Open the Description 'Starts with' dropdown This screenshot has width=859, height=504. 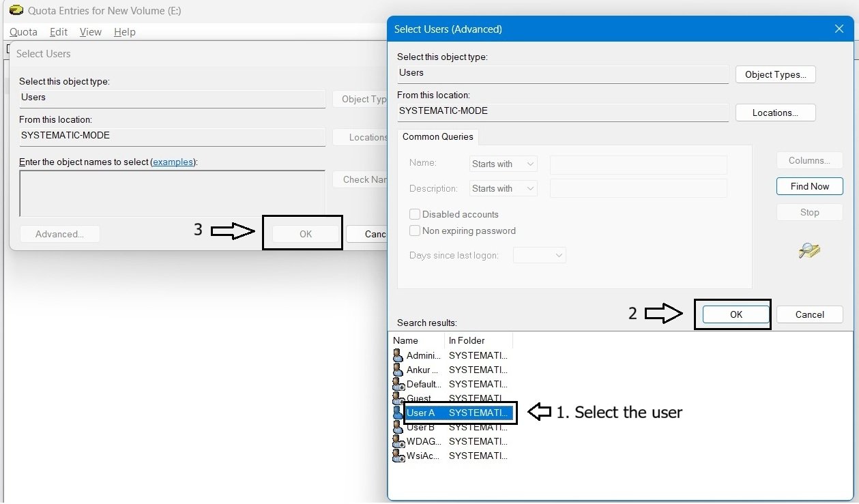coord(503,188)
